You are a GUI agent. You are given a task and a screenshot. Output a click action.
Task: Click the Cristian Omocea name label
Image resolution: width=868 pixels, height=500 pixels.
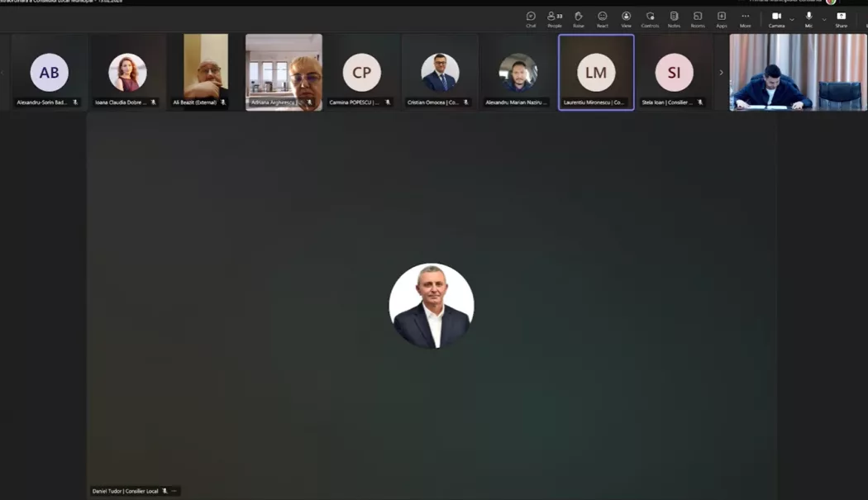433,102
